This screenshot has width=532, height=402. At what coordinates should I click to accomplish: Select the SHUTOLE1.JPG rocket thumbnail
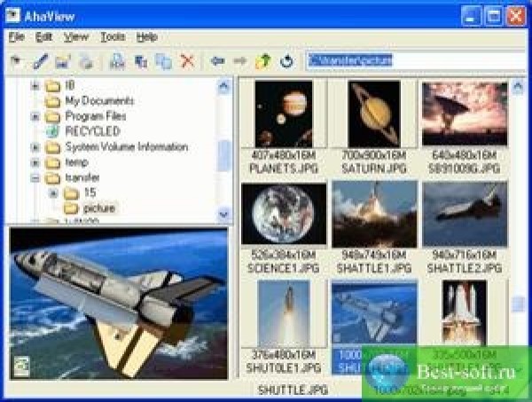click(284, 313)
